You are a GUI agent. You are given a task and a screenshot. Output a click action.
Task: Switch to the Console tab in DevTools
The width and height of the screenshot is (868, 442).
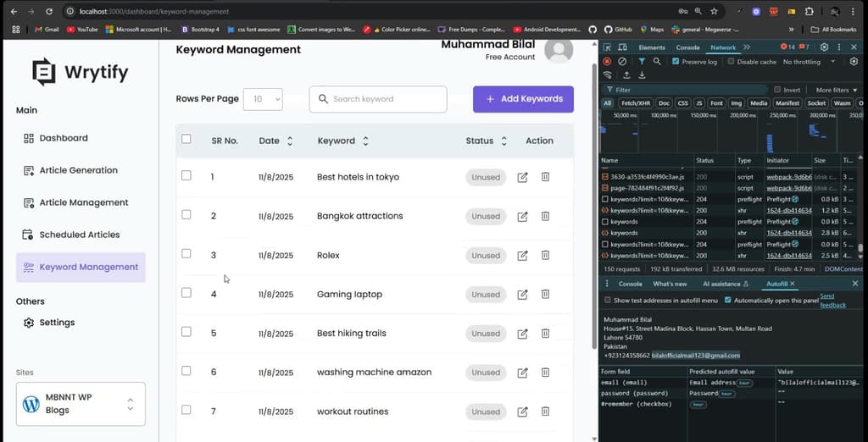point(687,47)
